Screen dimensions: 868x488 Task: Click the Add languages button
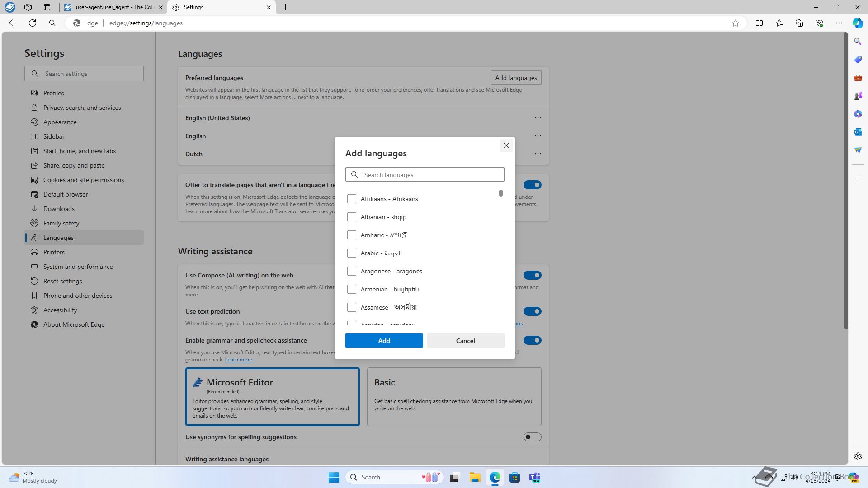point(516,78)
